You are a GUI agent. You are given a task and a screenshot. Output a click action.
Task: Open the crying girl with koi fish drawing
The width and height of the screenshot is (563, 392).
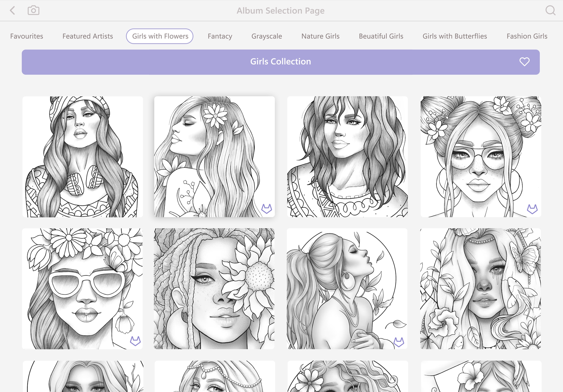point(480,289)
